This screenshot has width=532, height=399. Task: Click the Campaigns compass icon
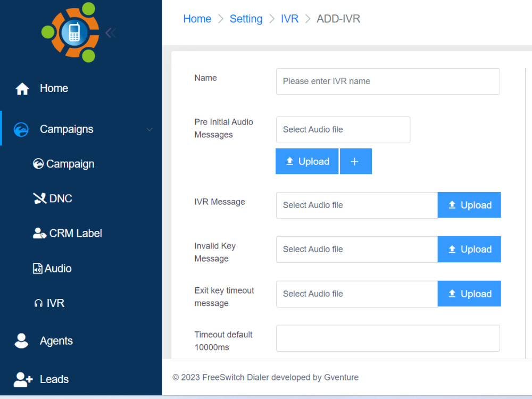click(x=21, y=129)
